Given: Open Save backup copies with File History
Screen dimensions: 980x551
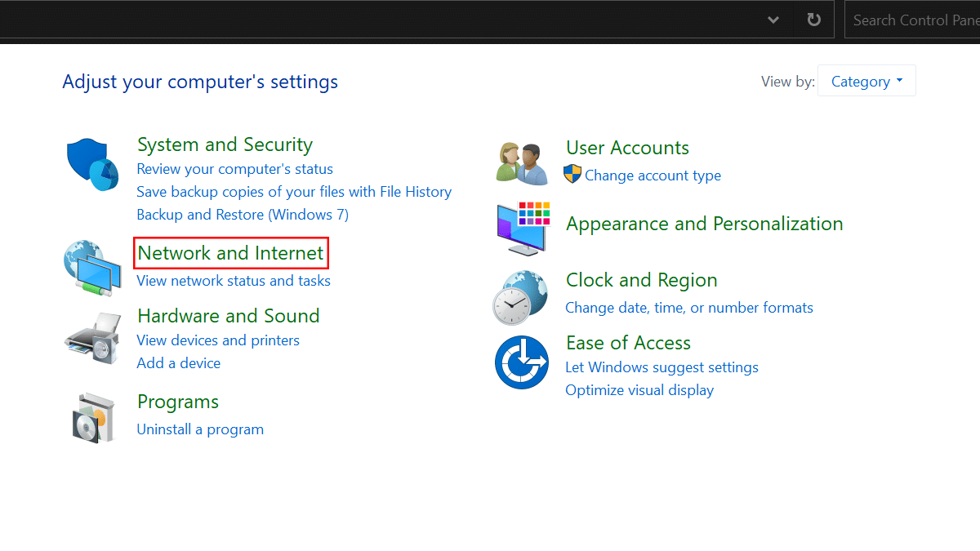Looking at the screenshot, I should (294, 192).
